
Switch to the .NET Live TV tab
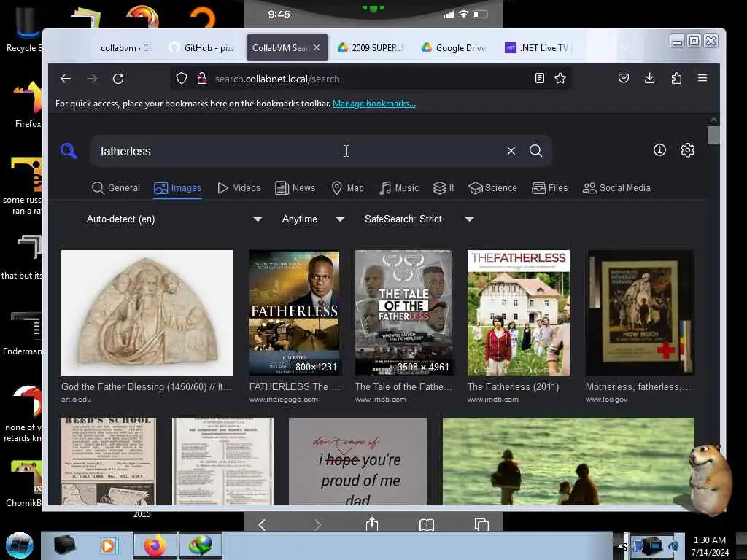pyautogui.click(x=538, y=47)
